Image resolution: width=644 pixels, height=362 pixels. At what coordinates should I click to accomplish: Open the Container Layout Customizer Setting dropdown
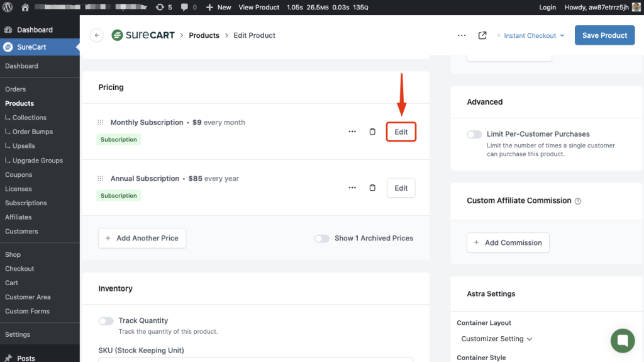[x=497, y=339]
